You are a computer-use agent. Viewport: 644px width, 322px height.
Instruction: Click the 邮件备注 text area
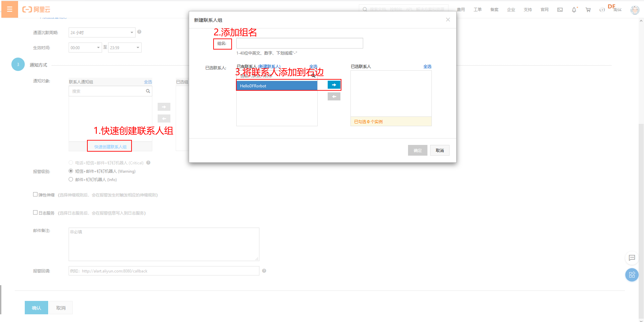tap(164, 244)
